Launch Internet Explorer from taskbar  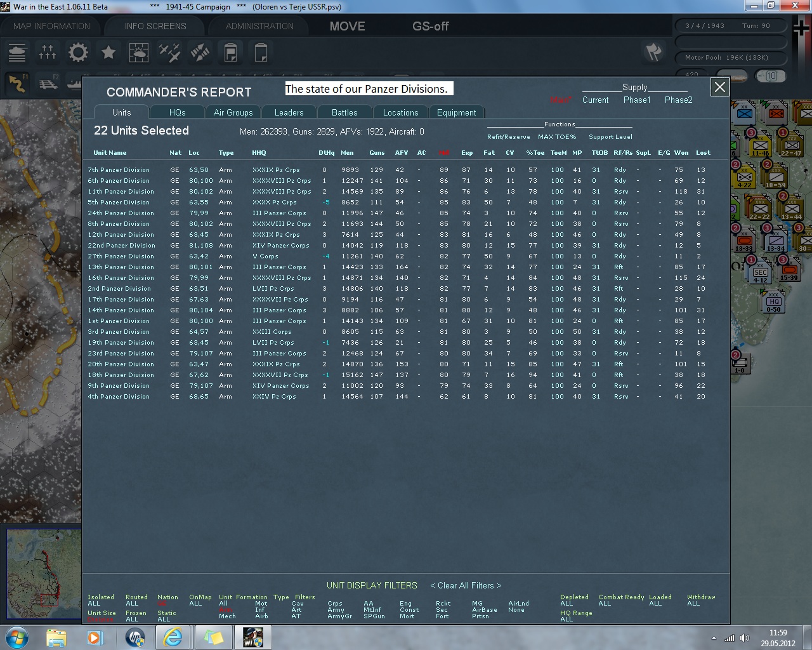point(173,637)
